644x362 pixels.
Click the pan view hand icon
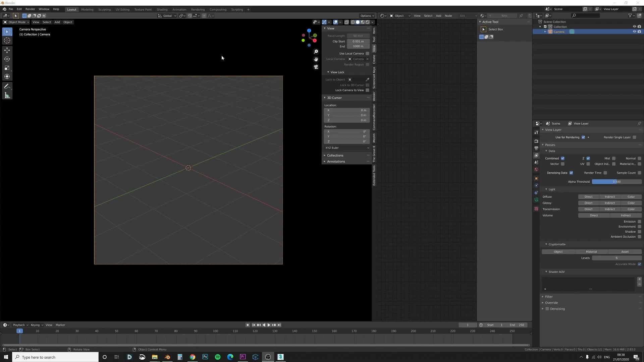316,59
